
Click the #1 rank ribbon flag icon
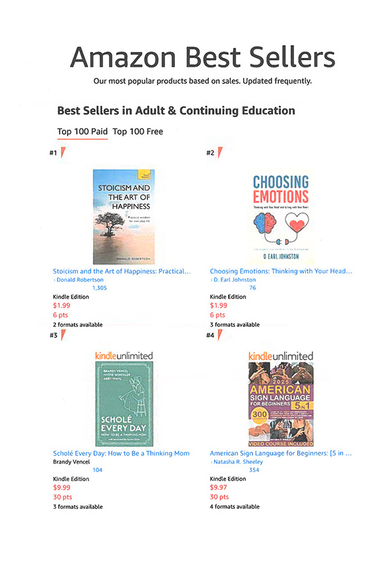pos(63,152)
